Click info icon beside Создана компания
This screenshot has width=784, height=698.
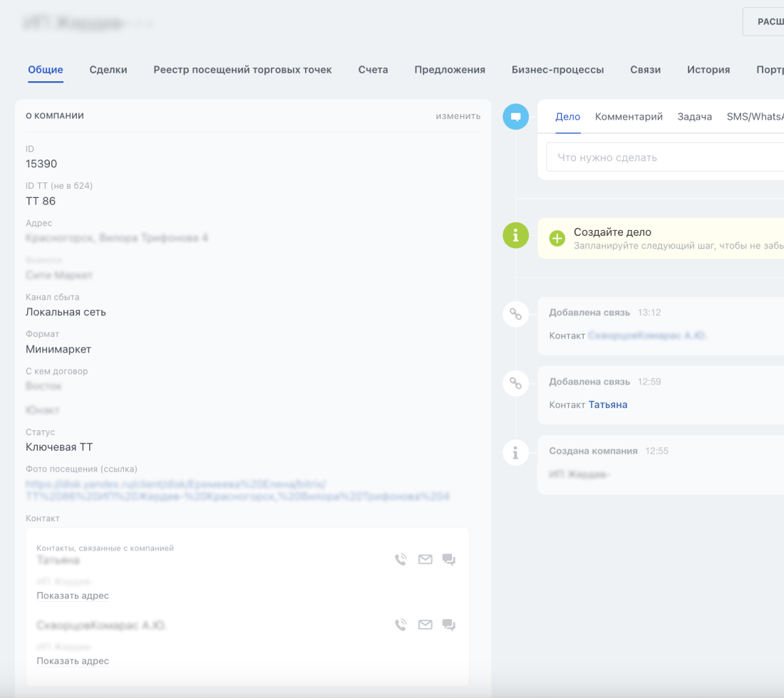point(515,452)
